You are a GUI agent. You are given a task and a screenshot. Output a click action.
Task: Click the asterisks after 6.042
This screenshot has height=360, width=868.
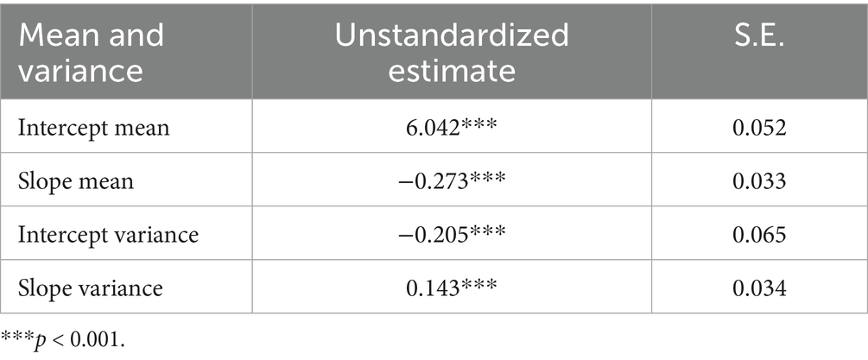click(x=478, y=124)
